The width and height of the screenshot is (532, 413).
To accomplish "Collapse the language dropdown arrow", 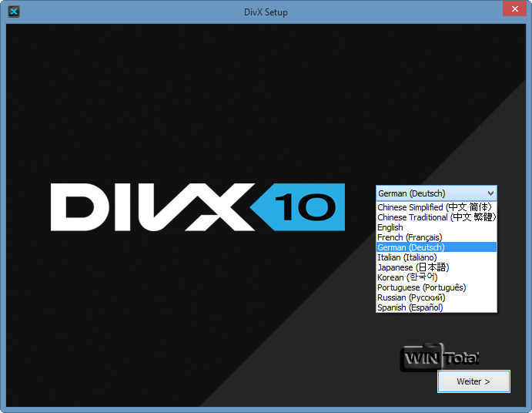I will click(490, 193).
